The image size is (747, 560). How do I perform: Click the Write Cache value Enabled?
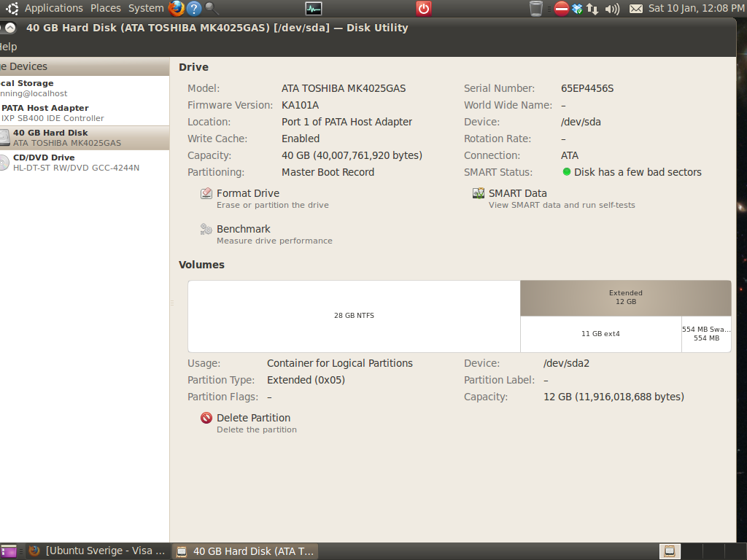[x=301, y=139]
